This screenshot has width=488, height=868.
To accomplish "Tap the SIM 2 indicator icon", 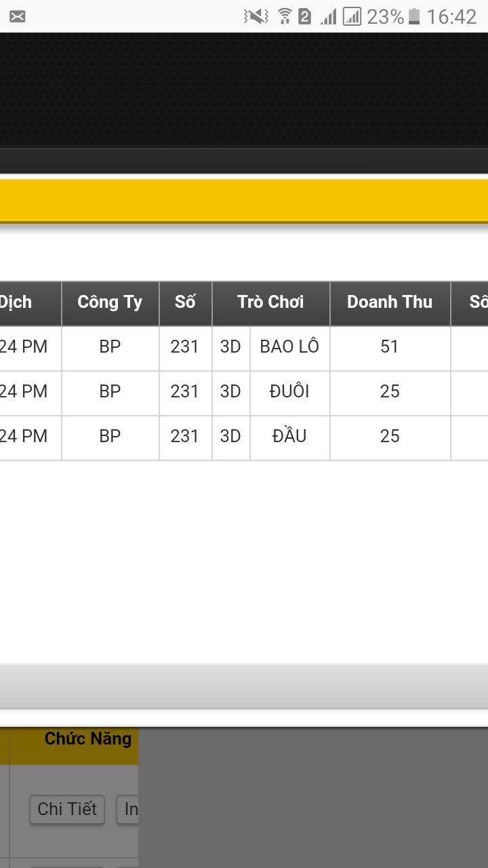I will 305,16.
